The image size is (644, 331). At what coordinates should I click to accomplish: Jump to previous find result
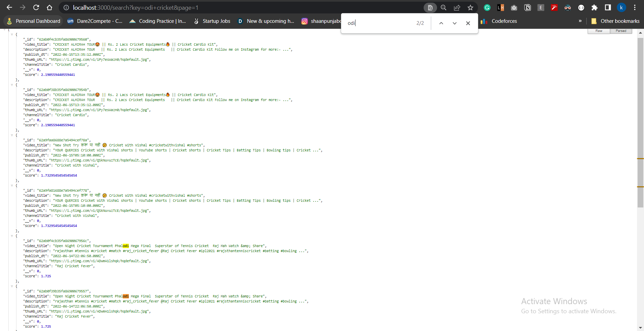441,23
